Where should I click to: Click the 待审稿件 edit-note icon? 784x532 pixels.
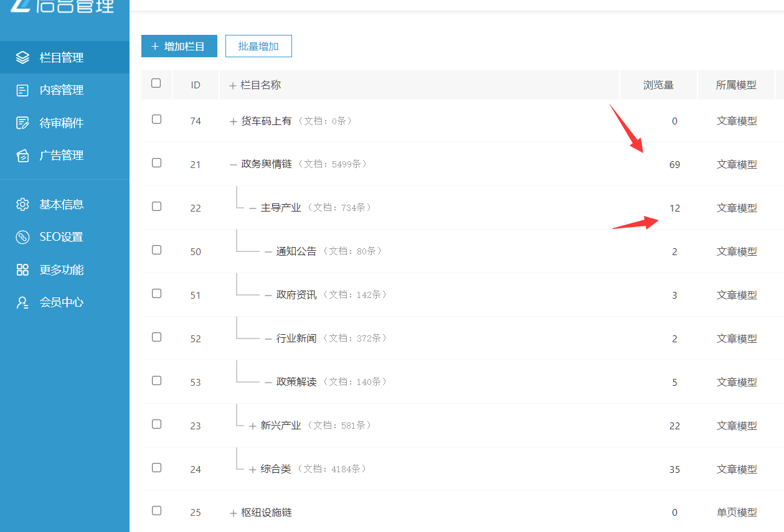pyautogui.click(x=22, y=123)
